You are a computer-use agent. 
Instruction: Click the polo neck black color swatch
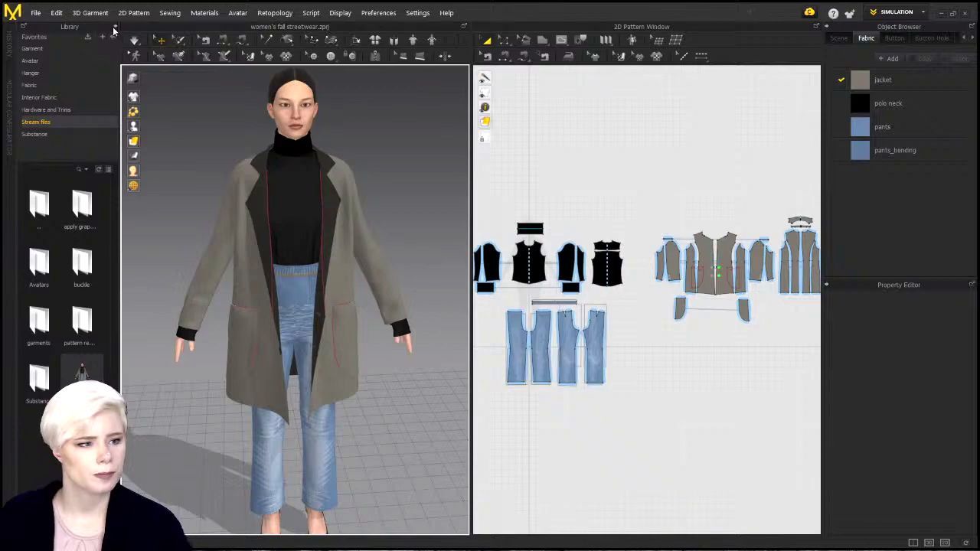[860, 103]
